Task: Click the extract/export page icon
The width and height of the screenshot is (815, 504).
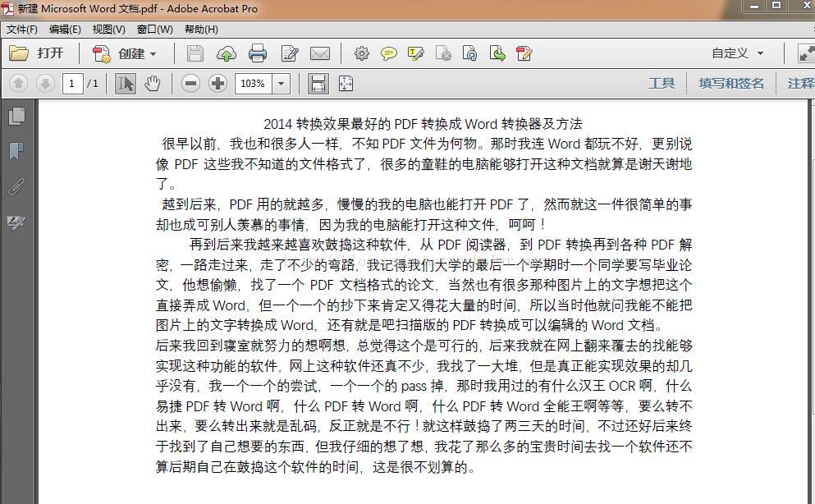Action: coord(497,53)
